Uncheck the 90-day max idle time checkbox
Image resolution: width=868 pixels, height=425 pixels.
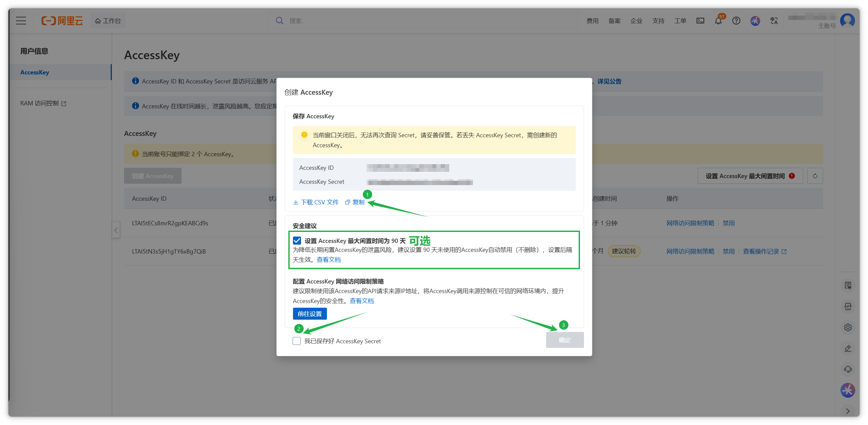pyautogui.click(x=297, y=241)
